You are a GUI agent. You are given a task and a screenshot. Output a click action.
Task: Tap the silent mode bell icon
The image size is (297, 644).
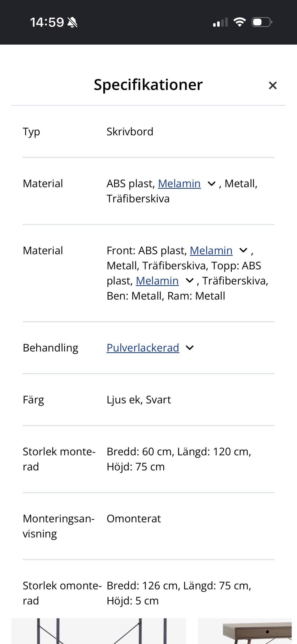[72, 22]
